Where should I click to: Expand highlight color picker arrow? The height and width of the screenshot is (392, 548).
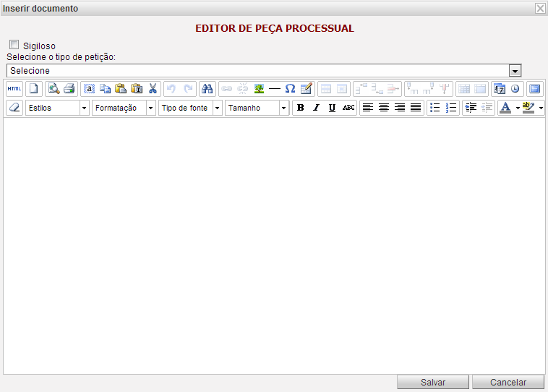click(541, 108)
